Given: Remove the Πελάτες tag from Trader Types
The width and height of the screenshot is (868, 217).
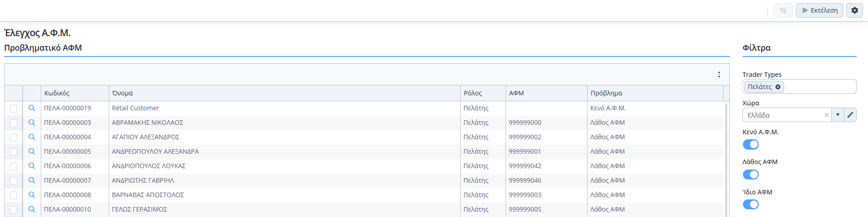Looking at the screenshot, I should click(778, 87).
